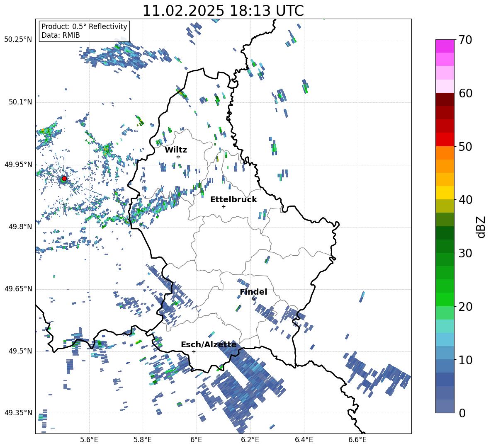Click the 49.35°N latitude label

(18, 413)
